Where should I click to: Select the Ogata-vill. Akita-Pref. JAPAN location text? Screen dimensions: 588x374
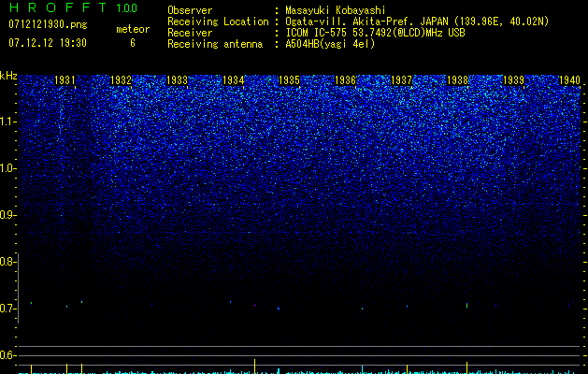[417, 22]
